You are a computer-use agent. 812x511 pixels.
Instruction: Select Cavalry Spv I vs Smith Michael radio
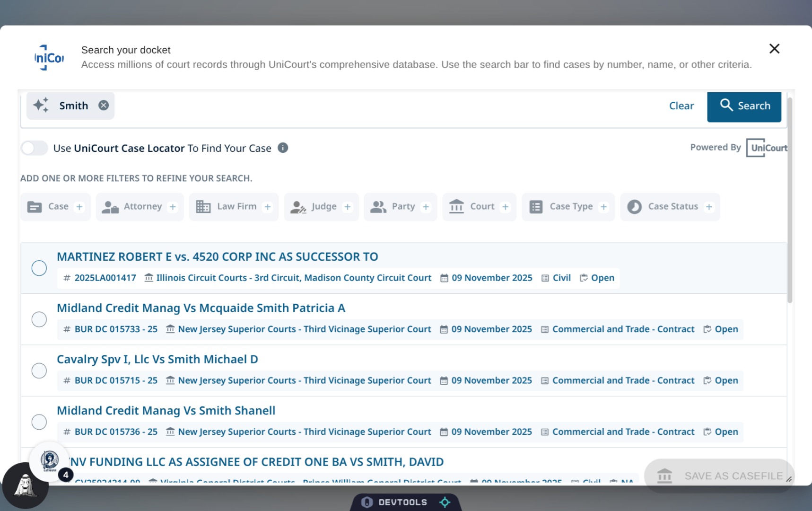tap(39, 370)
